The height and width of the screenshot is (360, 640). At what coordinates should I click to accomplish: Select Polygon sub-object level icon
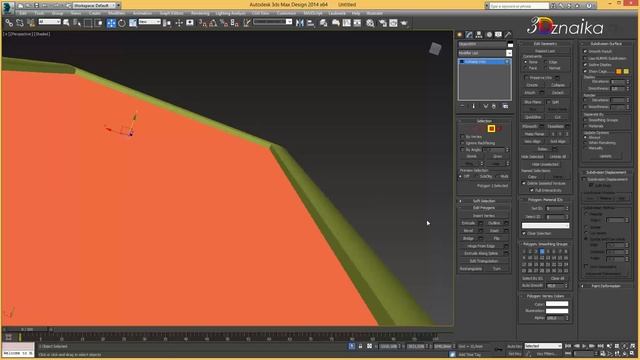coord(491,129)
